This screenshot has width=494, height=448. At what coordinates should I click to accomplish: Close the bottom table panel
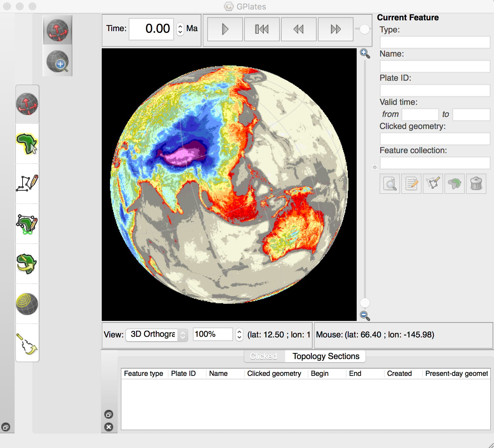(109, 427)
